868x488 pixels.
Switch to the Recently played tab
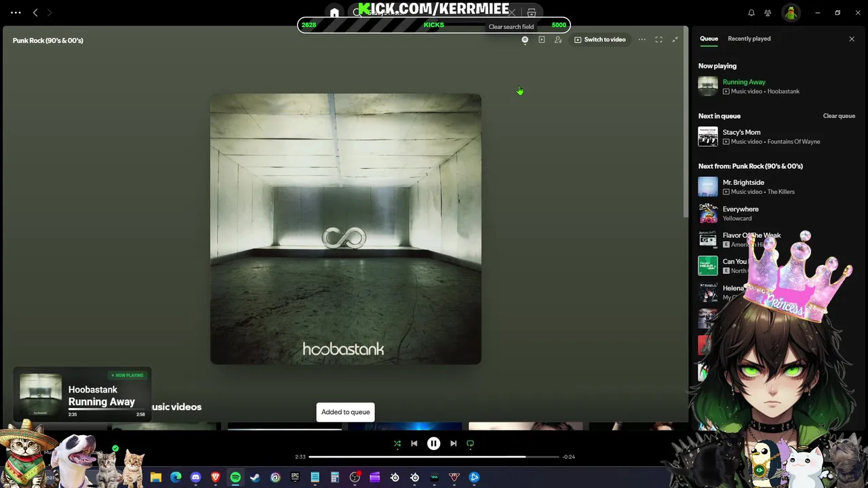(x=749, y=39)
